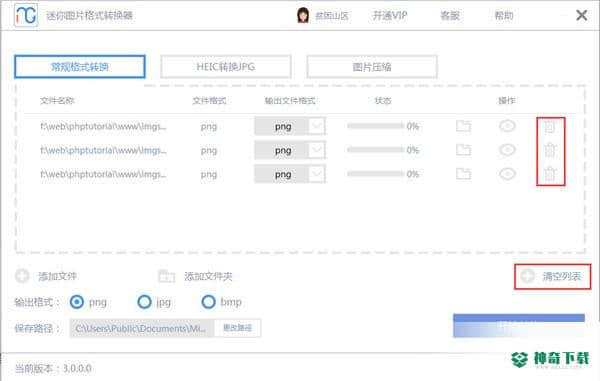The height and width of the screenshot is (381, 600).
Task: Click 添加文件夹 to add a folder
Action: coord(208,276)
